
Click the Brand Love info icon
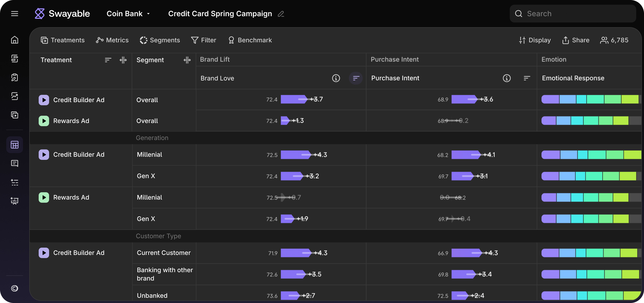point(336,78)
